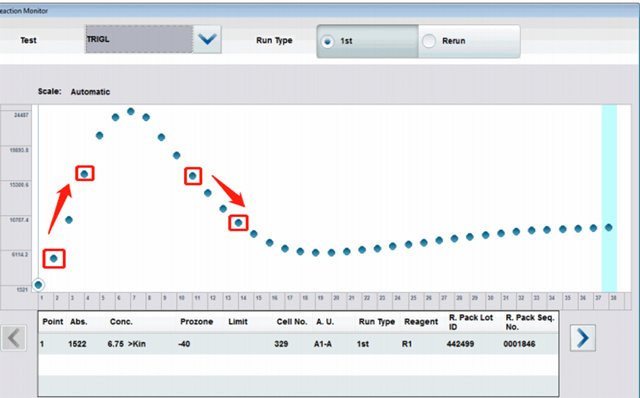Click the Prozone column header
Screen dimensions: 640x398
point(197,322)
